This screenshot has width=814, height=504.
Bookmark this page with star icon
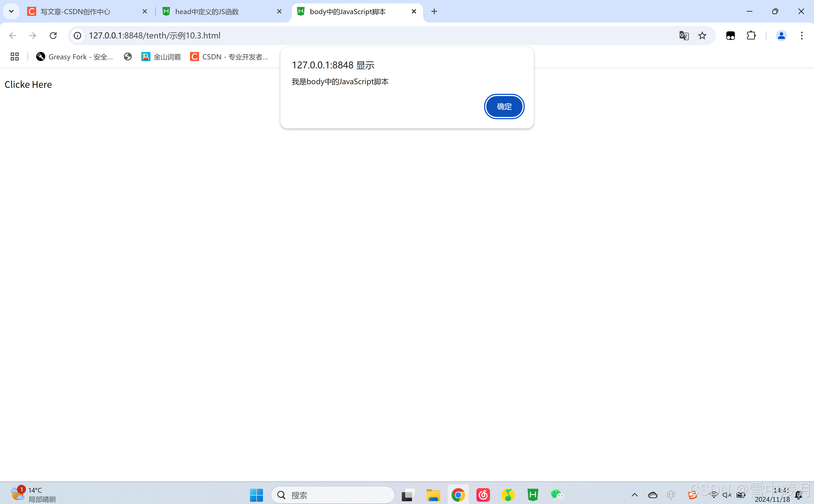click(702, 36)
